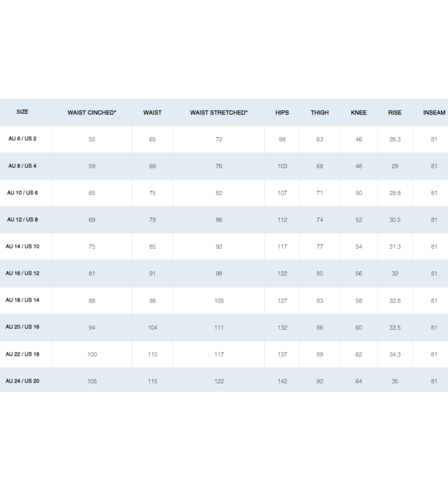Select the AU 20 / US 16 row label
The image size is (448, 504).
coord(22,327)
